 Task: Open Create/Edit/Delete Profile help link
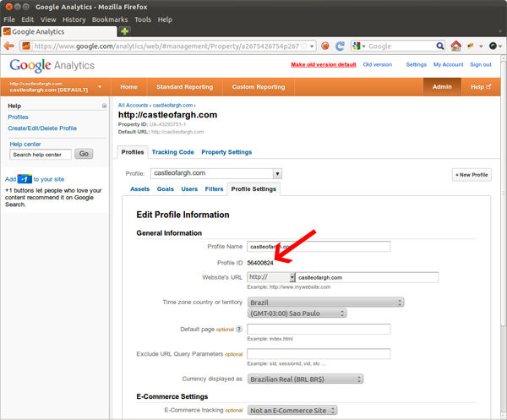pyautogui.click(x=42, y=128)
